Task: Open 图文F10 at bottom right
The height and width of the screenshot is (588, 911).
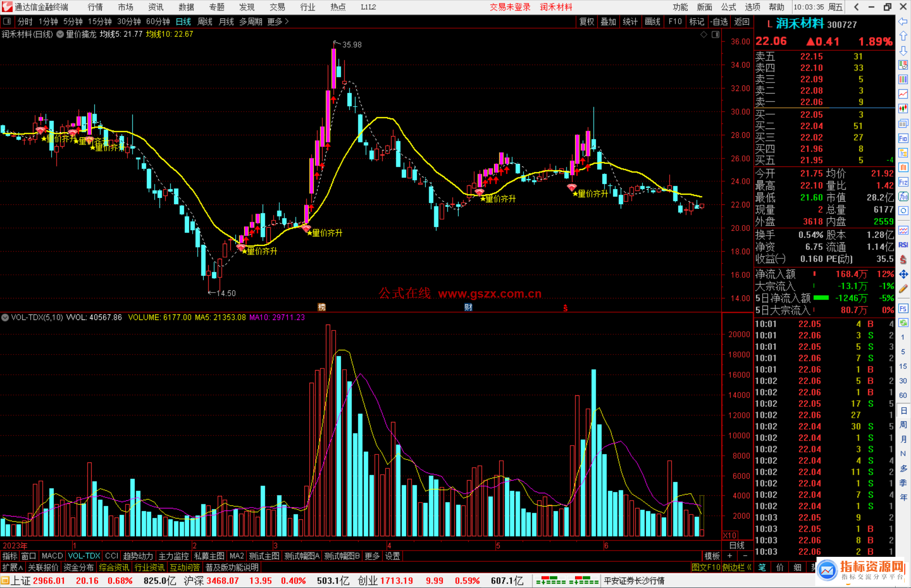Action: point(706,568)
